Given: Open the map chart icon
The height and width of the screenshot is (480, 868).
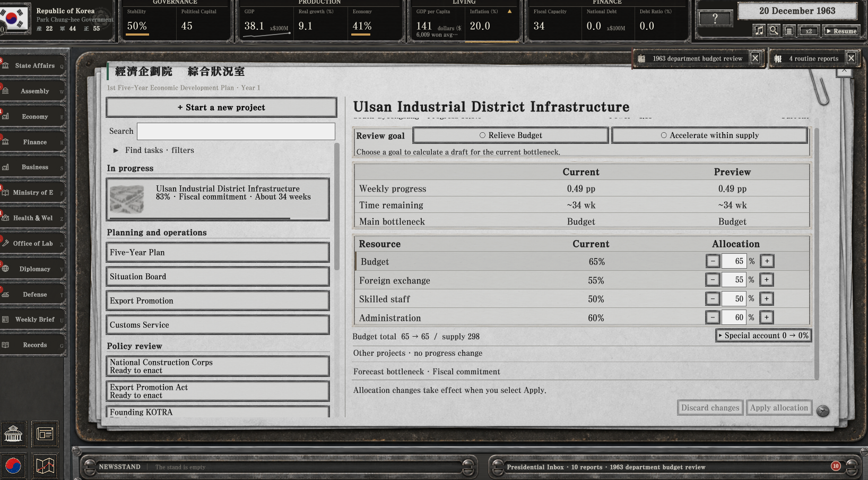Looking at the screenshot, I should tap(45, 466).
